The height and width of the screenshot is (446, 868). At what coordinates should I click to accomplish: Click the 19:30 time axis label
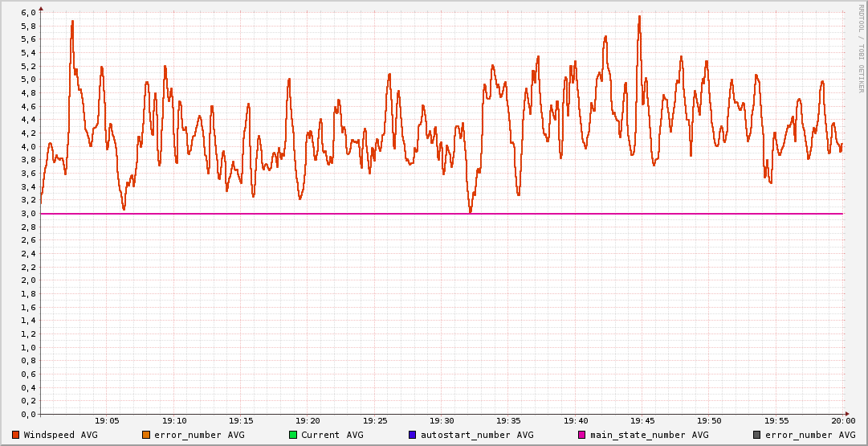[x=442, y=420]
